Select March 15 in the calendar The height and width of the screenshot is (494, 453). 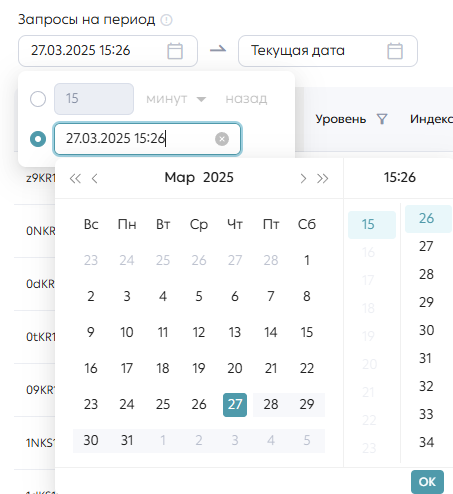point(307,332)
